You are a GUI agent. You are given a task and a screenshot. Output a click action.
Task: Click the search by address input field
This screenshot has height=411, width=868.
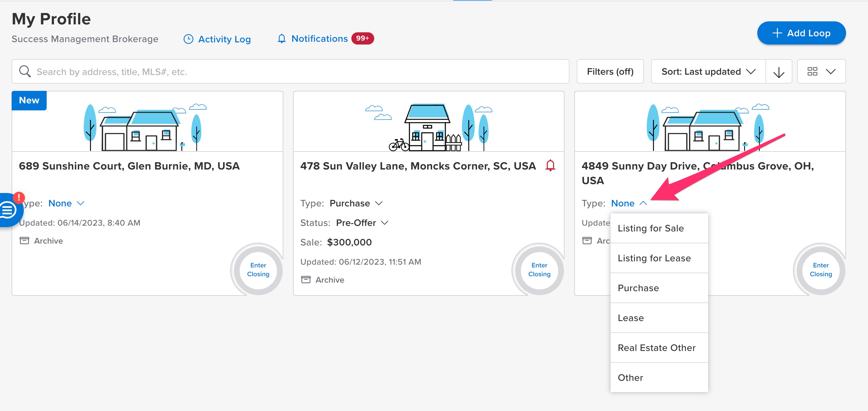coord(290,72)
